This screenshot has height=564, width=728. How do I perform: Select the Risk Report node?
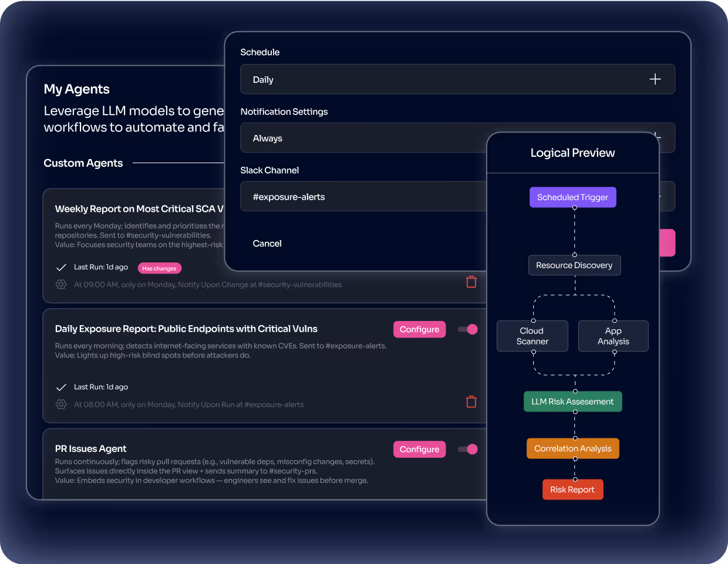click(573, 489)
